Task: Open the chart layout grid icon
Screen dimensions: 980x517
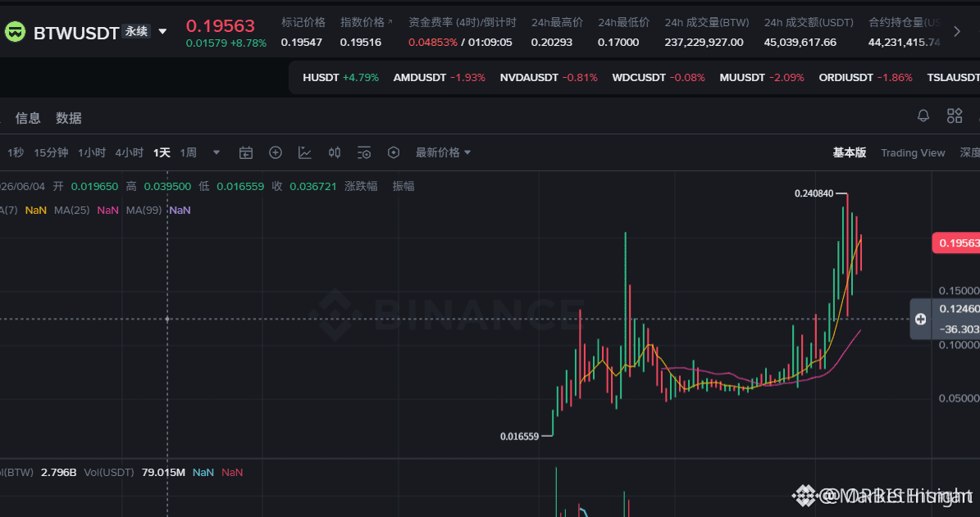Action: [x=955, y=116]
